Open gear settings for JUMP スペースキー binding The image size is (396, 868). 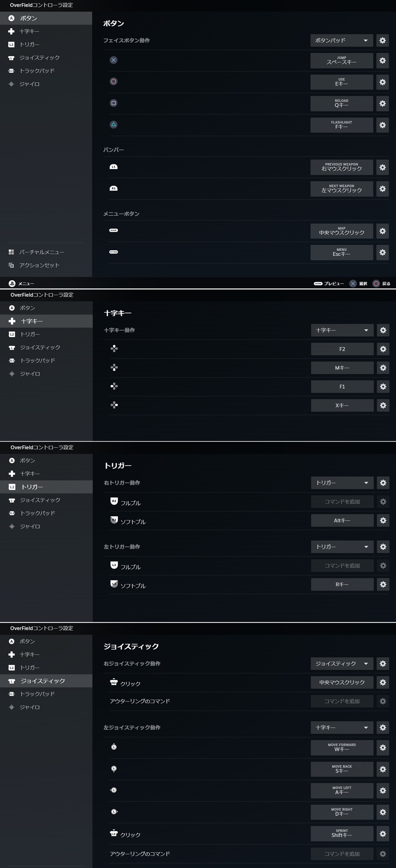click(382, 60)
